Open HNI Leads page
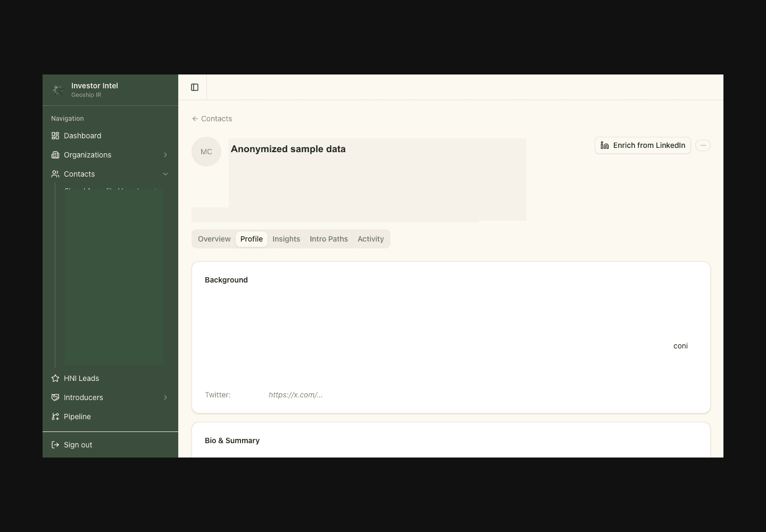This screenshot has height=532, width=766. 110,378
